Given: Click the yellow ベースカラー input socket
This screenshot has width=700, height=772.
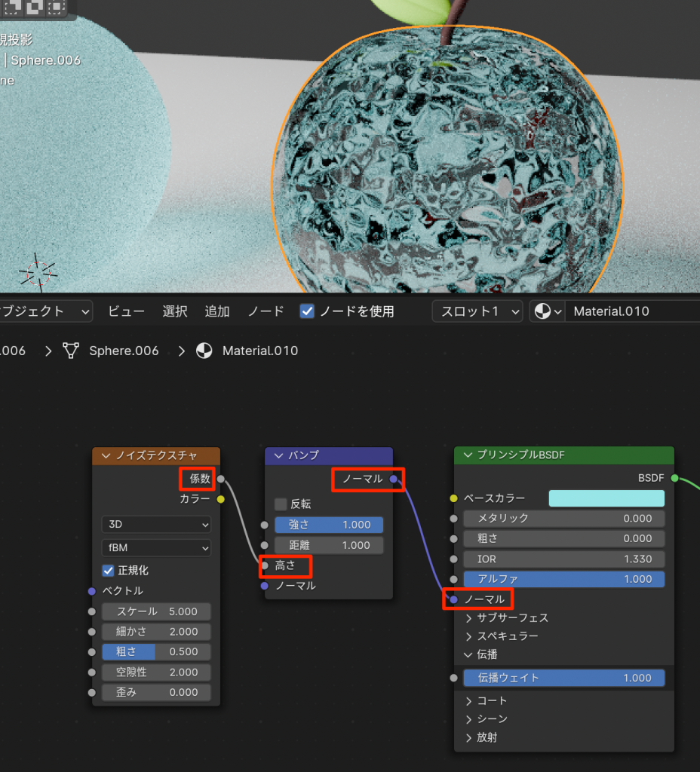Looking at the screenshot, I should click(x=453, y=498).
